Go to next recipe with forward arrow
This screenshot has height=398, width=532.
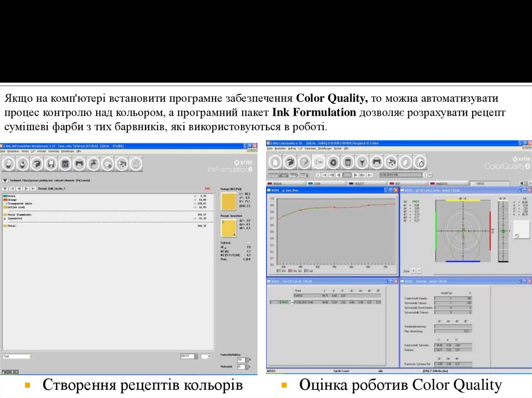[x=25, y=188]
